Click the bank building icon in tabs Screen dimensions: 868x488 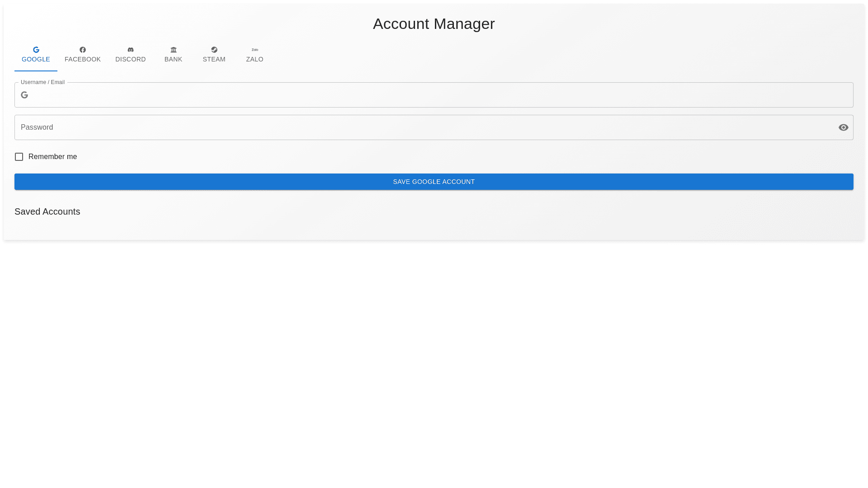(x=174, y=50)
